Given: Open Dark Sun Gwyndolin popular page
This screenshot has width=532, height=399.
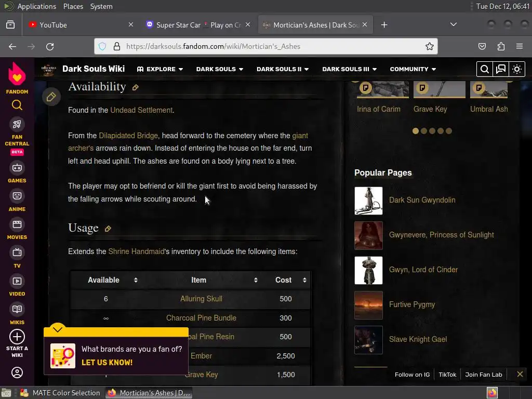Looking at the screenshot, I should tap(422, 200).
